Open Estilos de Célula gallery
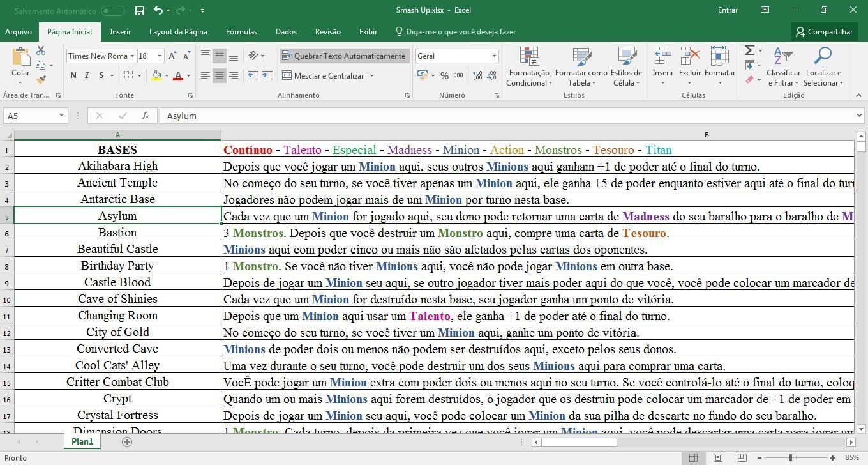868x465 pixels. pos(626,66)
